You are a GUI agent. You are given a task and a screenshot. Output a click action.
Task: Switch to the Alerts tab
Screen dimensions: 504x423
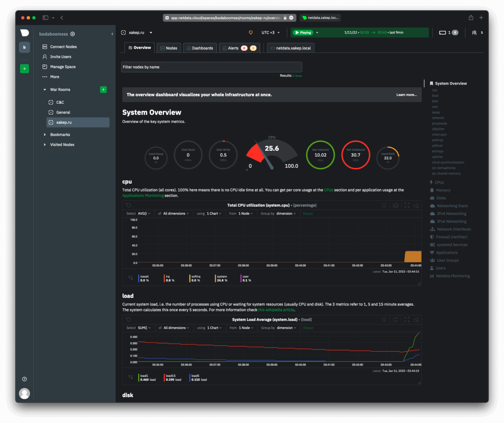(x=239, y=48)
